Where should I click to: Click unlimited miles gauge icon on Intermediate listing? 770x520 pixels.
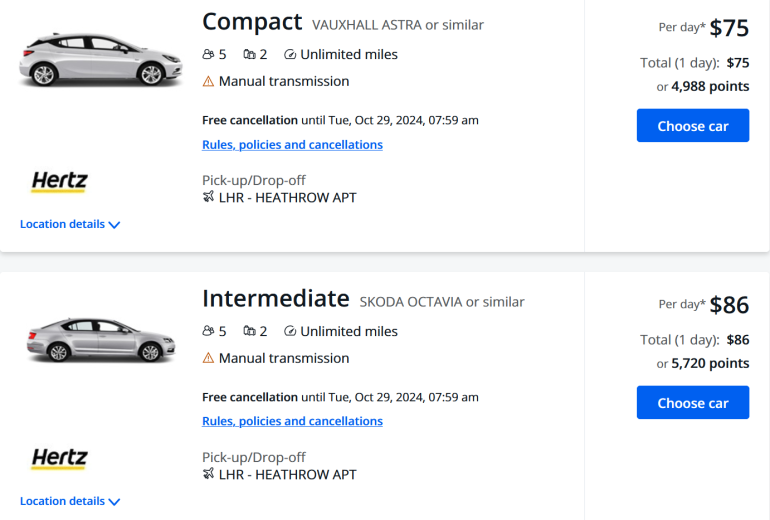coord(290,332)
